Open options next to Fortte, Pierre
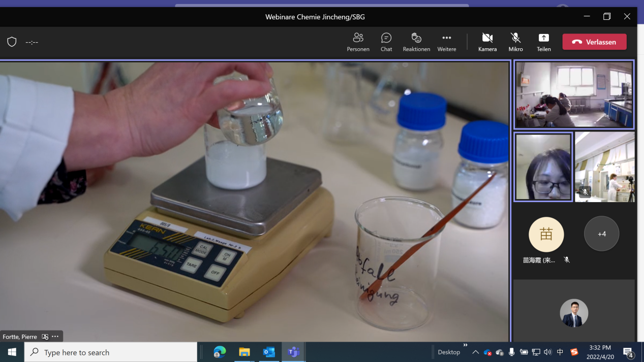Screen dimensions: 644x362 click(x=55, y=337)
